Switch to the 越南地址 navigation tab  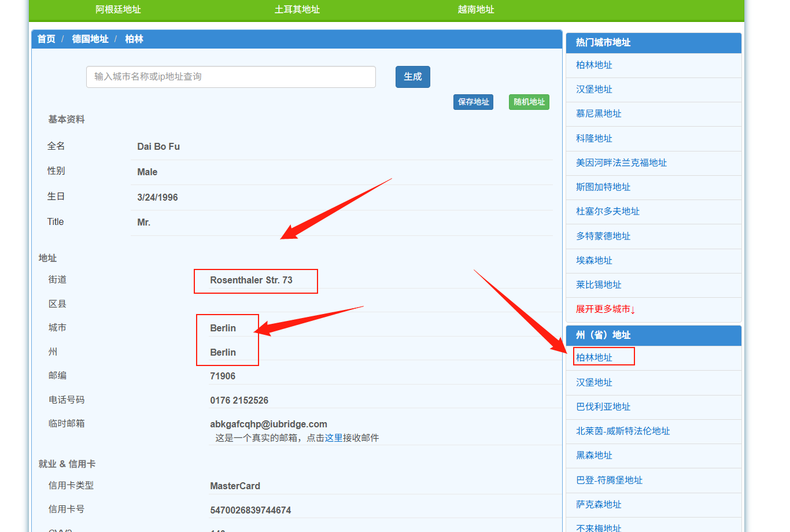click(475, 10)
